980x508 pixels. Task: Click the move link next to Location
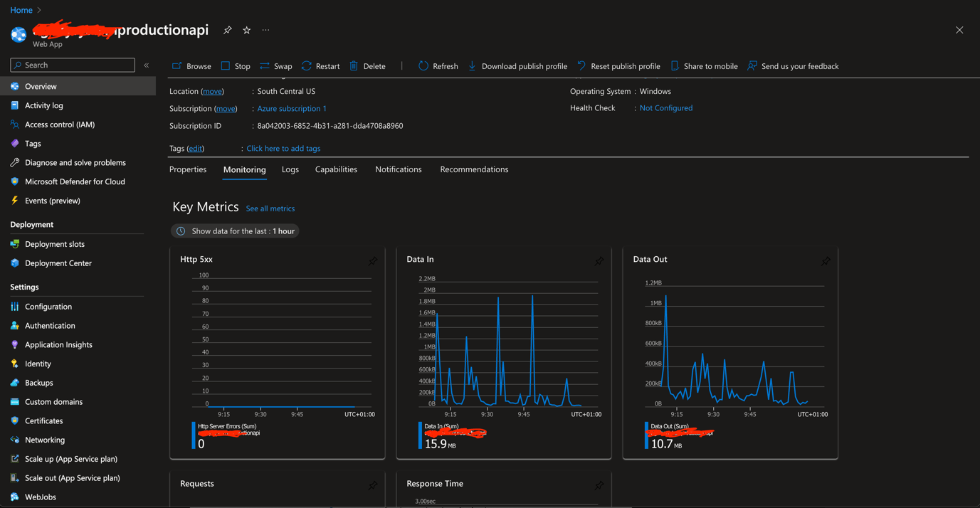pyautogui.click(x=212, y=91)
